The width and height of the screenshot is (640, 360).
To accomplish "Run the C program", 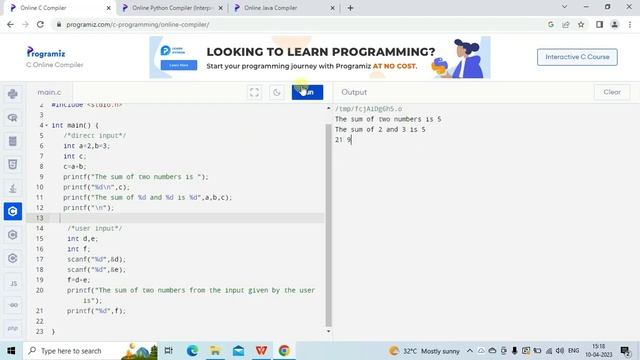I will click(x=307, y=92).
